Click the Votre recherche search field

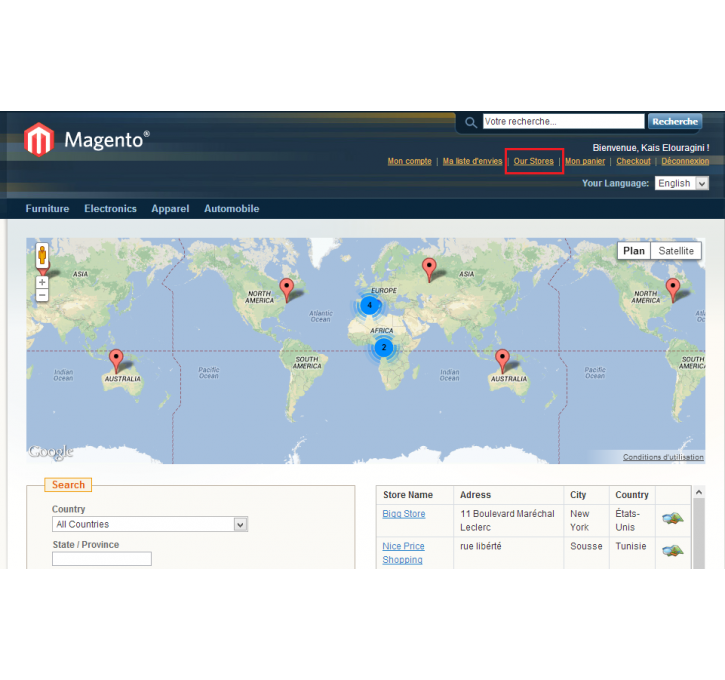(563, 121)
